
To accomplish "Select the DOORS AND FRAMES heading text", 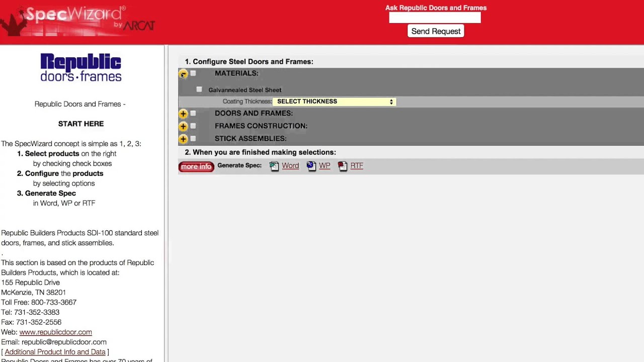I will click(254, 114).
